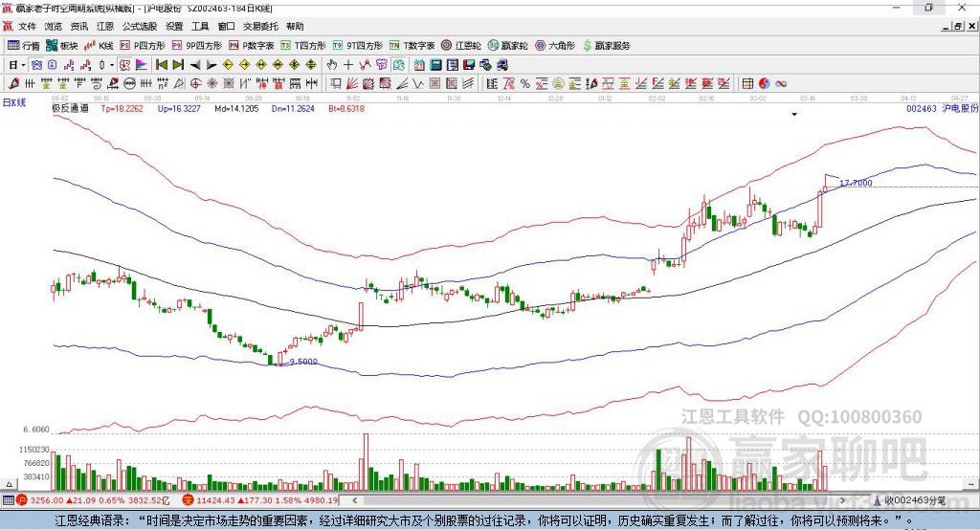Open the 资讯 menu
Viewport: 980px width, 530px height.
click(79, 26)
